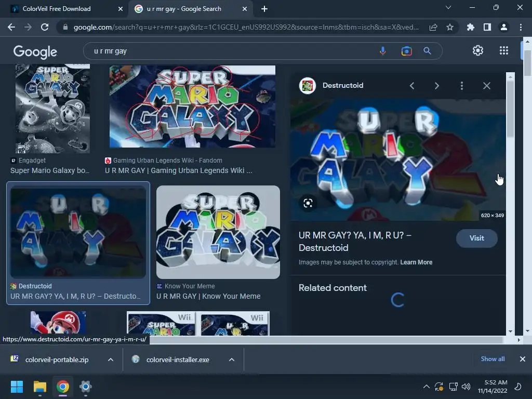Go to Google home via logo
Image resolution: width=532 pixels, height=399 pixels.
pos(35,51)
